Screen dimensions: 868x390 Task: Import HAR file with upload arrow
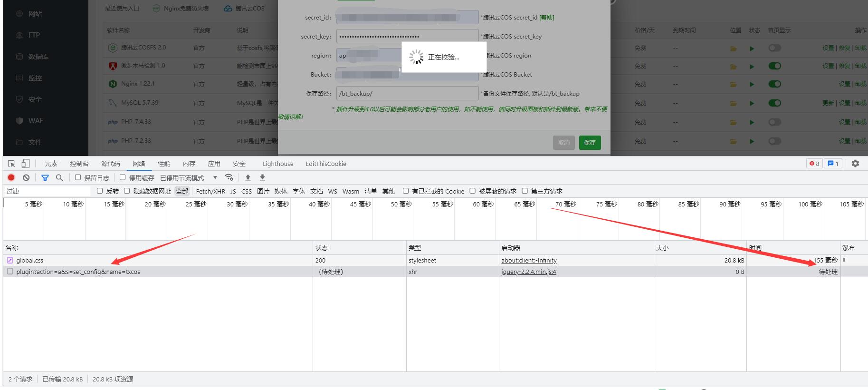[248, 177]
